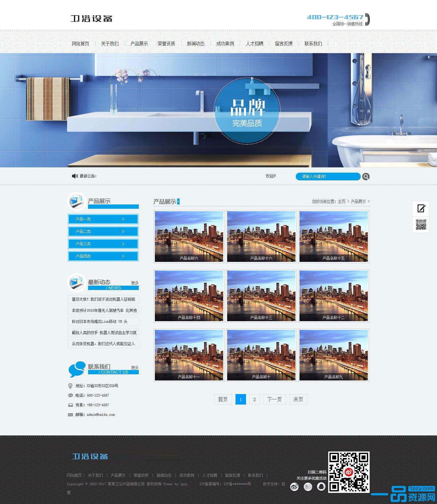Click the Tencent Weibo icon in footer

click(308, 487)
